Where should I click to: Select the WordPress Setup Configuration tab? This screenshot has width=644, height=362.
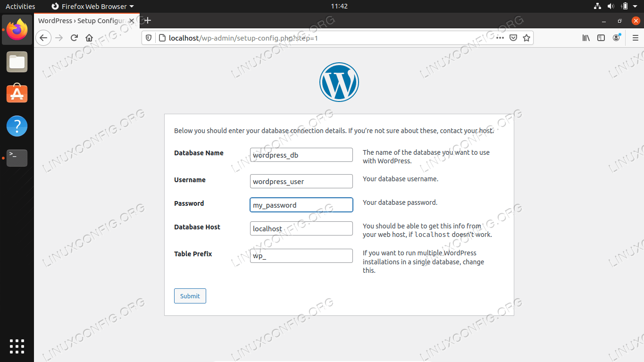80,21
